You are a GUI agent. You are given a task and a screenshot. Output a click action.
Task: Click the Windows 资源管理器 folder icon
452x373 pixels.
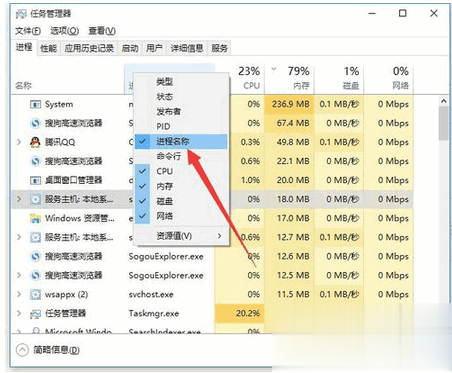[x=35, y=218]
